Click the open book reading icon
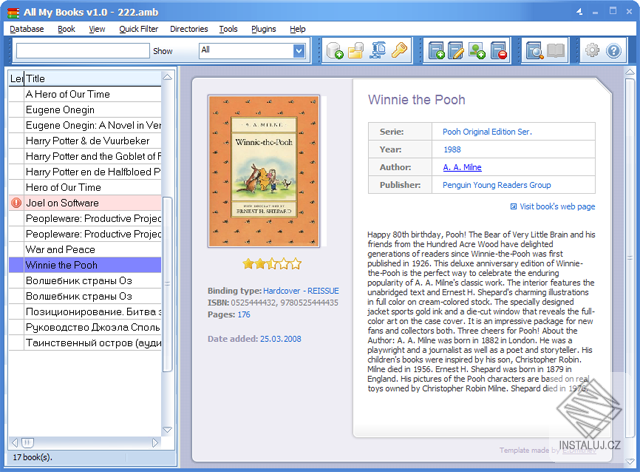640x472 pixels. click(556, 51)
